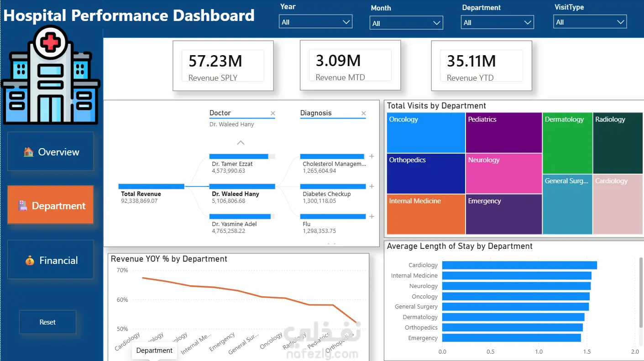Click the house icon on Overview button
Screen dimensions: 644x361
tap(28, 152)
